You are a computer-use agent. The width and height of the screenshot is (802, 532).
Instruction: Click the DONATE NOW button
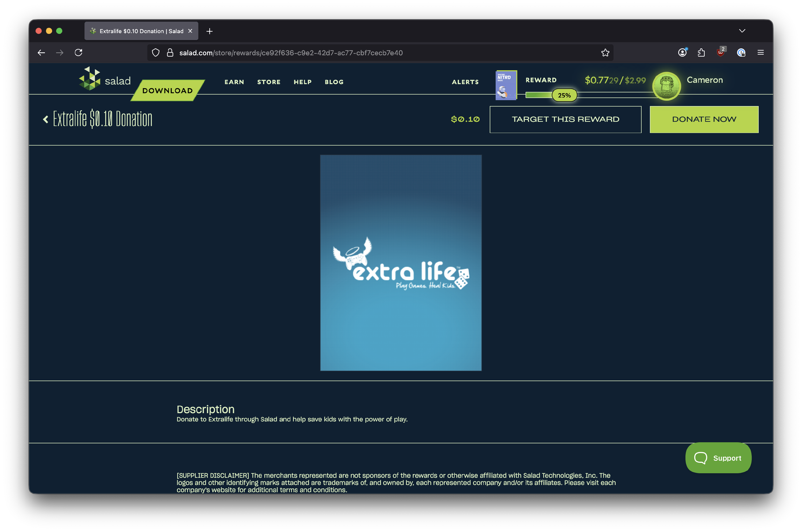coord(704,119)
